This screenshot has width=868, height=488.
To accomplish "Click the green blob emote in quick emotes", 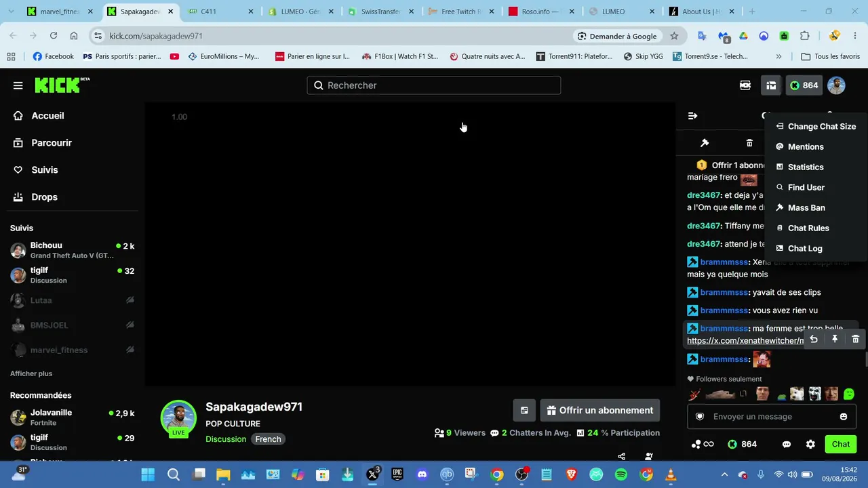I will point(849,394).
